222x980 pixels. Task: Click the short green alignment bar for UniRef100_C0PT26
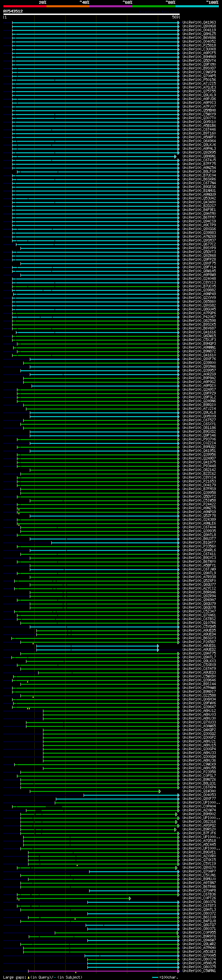(74, 898)
